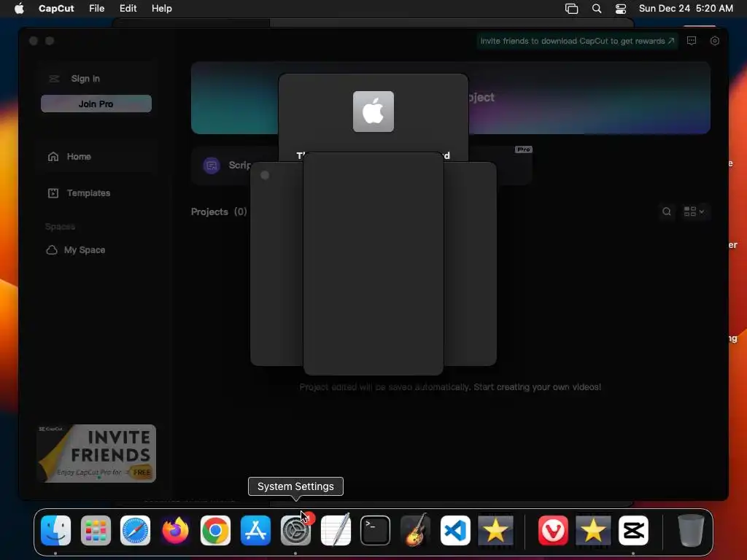This screenshot has height=560, width=747.
Task: Search projects with the magnifier icon
Action: [667, 211]
